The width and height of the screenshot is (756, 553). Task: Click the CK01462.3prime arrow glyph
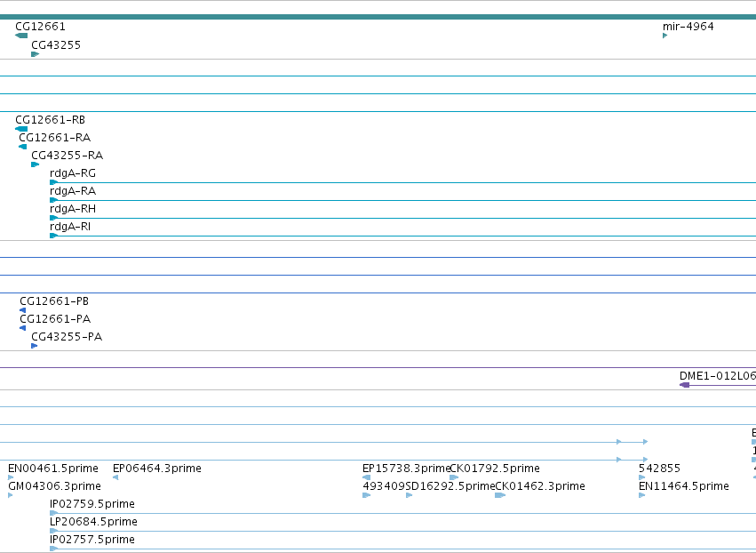(x=500, y=495)
